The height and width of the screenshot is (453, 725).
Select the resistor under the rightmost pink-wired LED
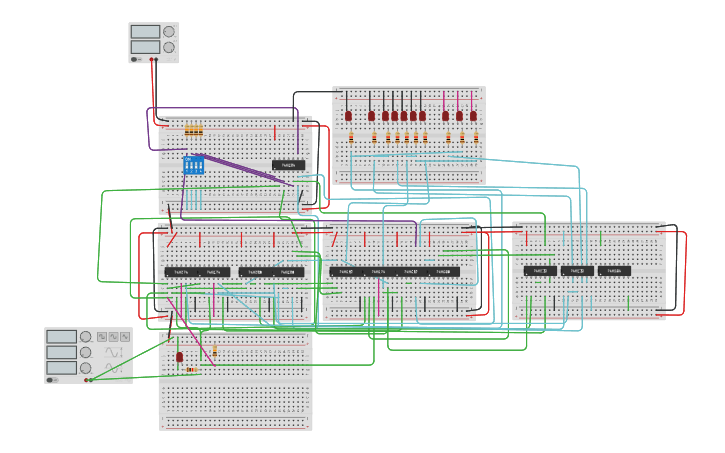pos(476,137)
